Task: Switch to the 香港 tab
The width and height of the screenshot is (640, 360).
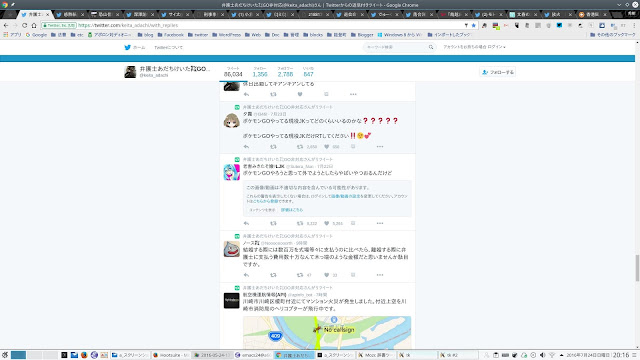Action: coord(593,14)
